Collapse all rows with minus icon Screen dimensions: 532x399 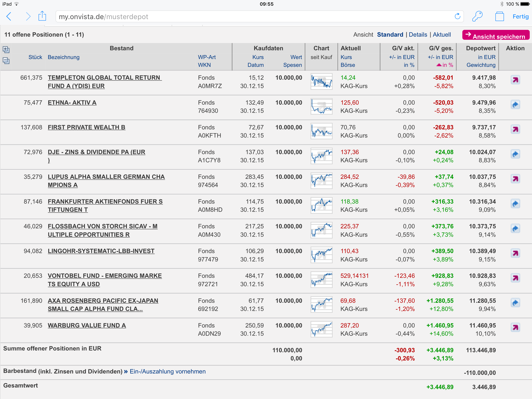pyautogui.click(x=6, y=60)
